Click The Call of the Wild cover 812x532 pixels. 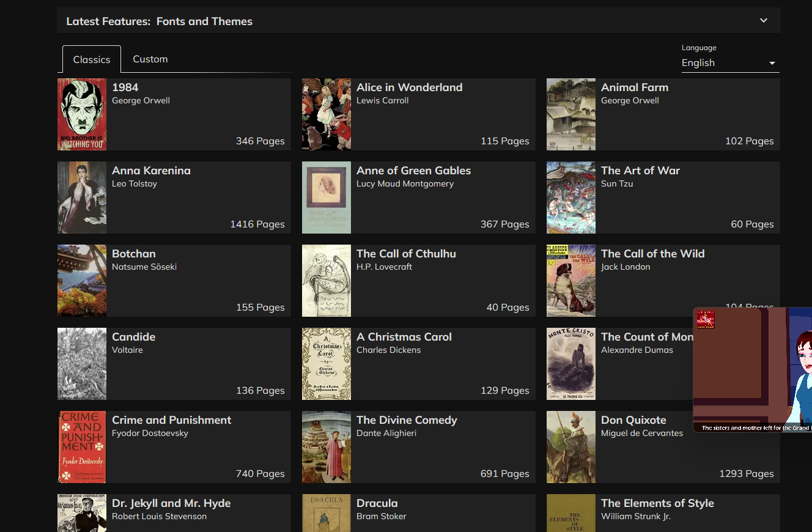pos(571,281)
